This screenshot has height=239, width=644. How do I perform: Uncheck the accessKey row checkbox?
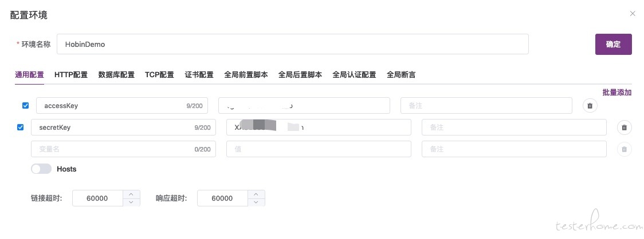pyautogui.click(x=25, y=106)
